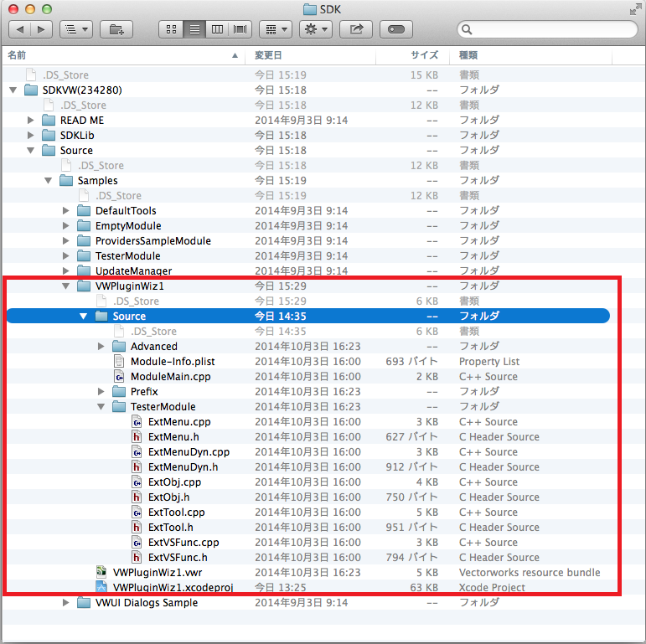
Task: Click the edit tags toolbar button
Action: tap(396, 29)
